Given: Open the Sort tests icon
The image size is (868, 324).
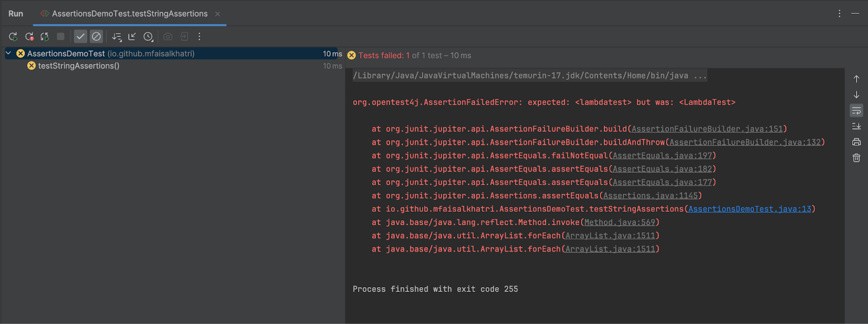Looking at the screenshot, I should coord(116,36).
